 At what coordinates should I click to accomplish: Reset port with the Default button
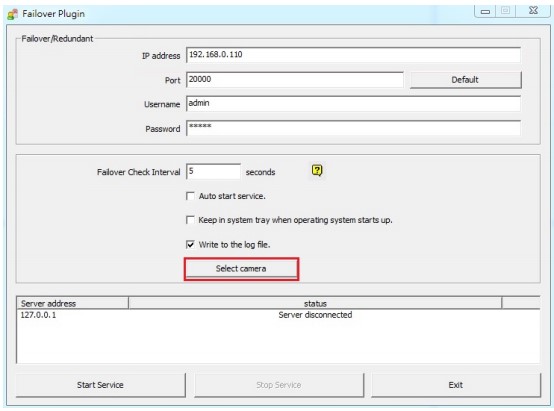(x=465, y=80)
